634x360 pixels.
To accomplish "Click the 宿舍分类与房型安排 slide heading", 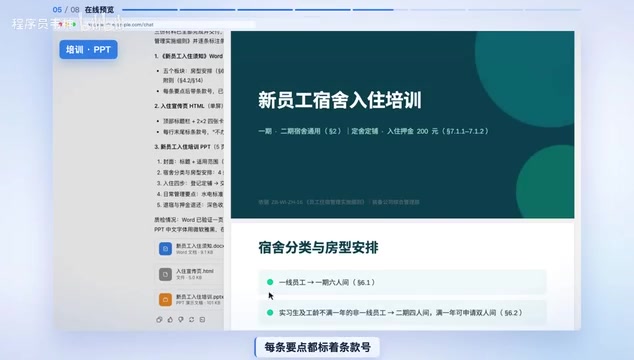I will point(318,248).
